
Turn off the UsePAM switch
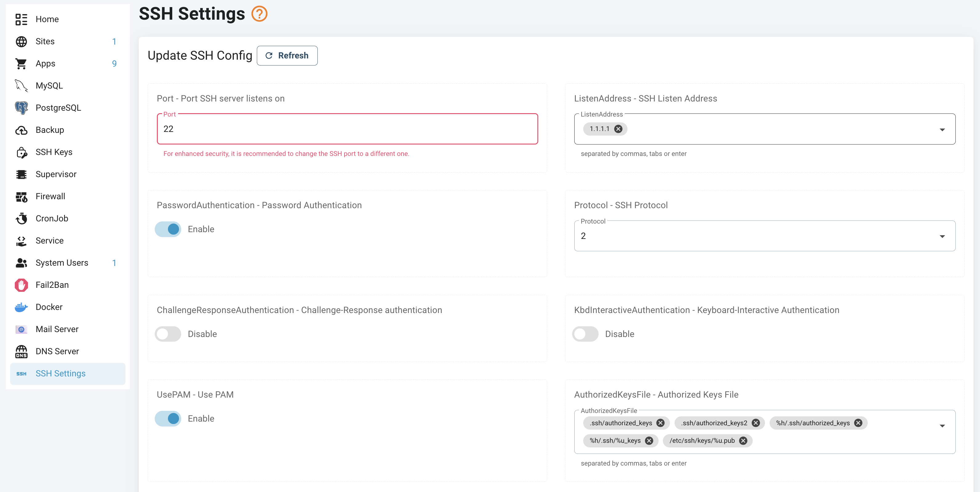pyautogui.click(x=168, y=419)
